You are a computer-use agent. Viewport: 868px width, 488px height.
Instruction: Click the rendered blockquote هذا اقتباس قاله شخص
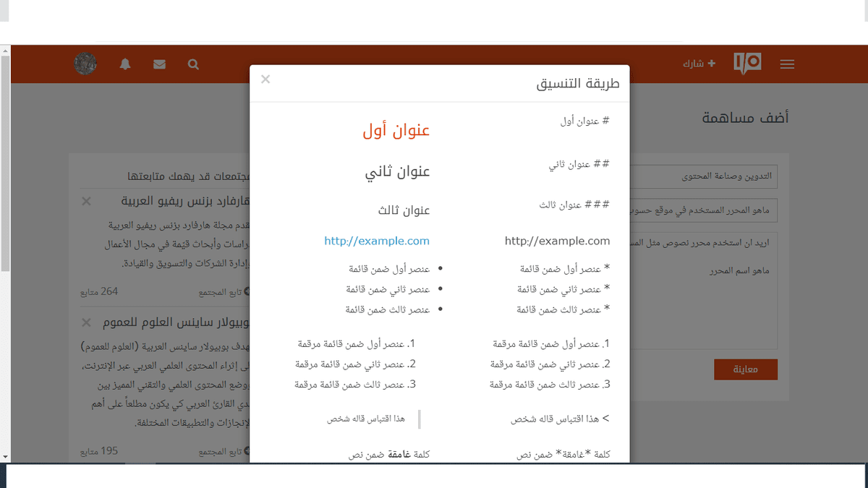(365, 419)
